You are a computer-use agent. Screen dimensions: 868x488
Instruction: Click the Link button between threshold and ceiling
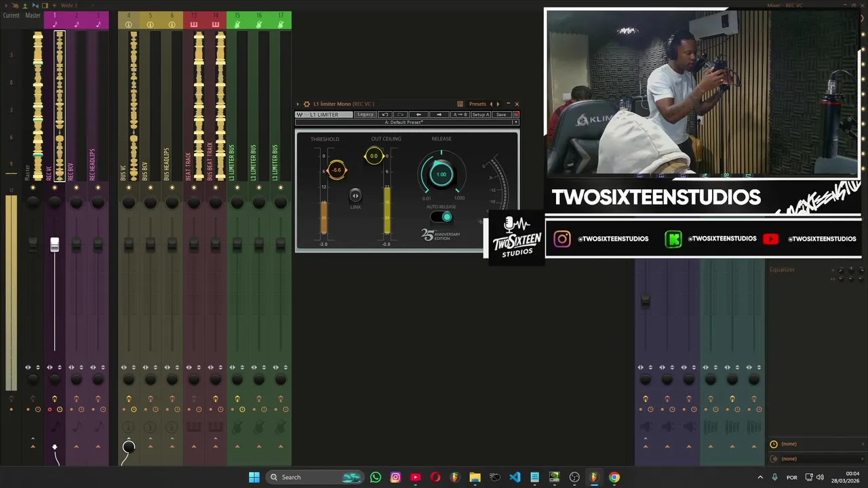(355, 196)
